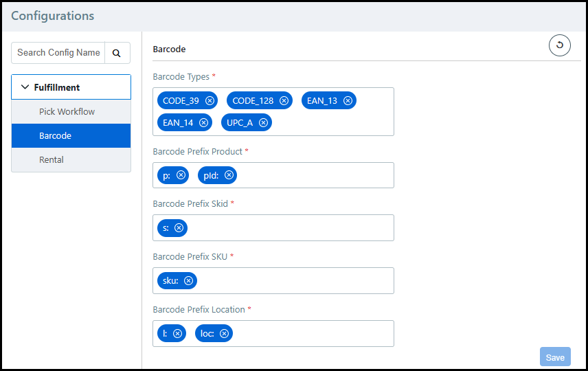The width and height of the screenshot is (588, 371).
Task: Remove the EAN_14 barcode type
Action: (203, 123)
